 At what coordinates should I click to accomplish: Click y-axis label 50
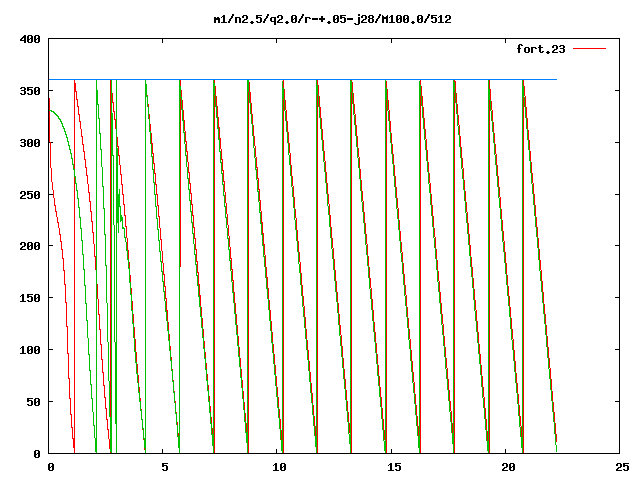tap(33, 402)
